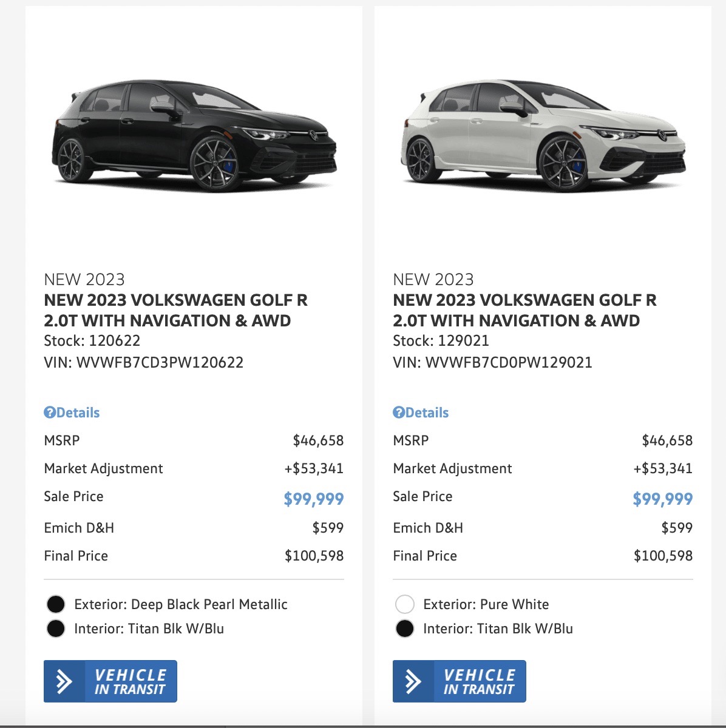Select Pure White exterior color swatch
726x728 pixels.
tap(405, 604)
